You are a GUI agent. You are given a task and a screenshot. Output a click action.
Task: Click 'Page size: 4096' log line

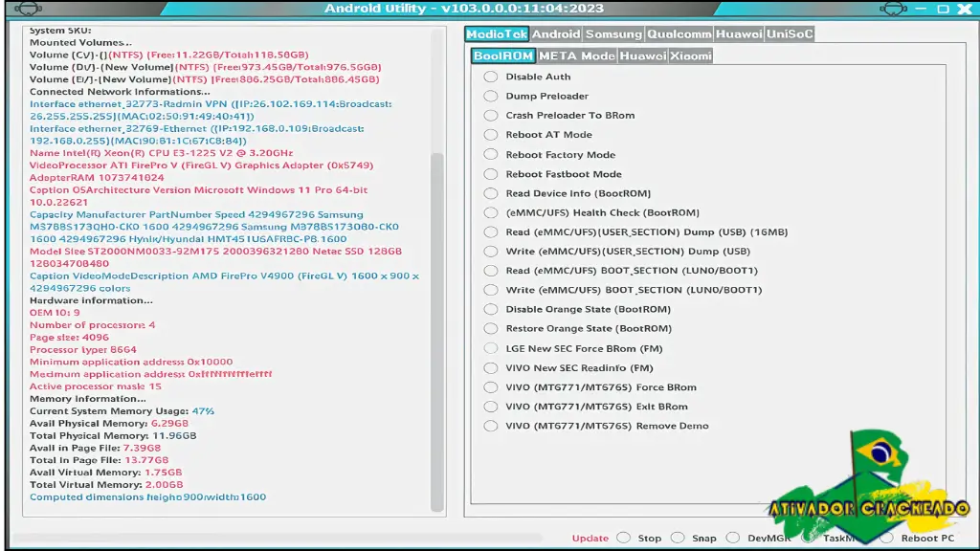[x=69, y=338]
